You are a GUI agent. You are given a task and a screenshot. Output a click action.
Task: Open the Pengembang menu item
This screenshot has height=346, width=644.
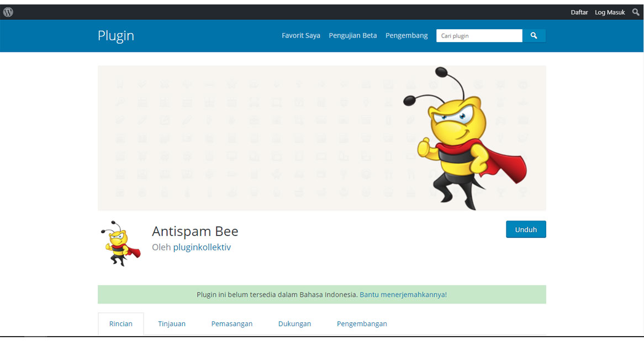tap(407, 35)
